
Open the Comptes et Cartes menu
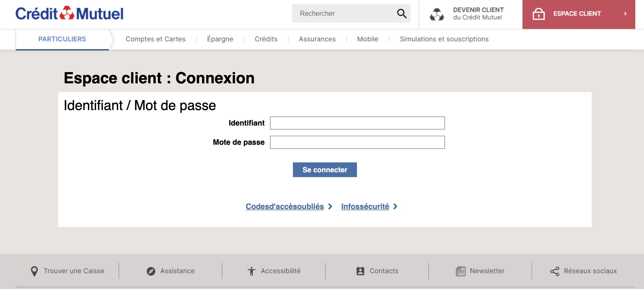click(x=156, y=39)
